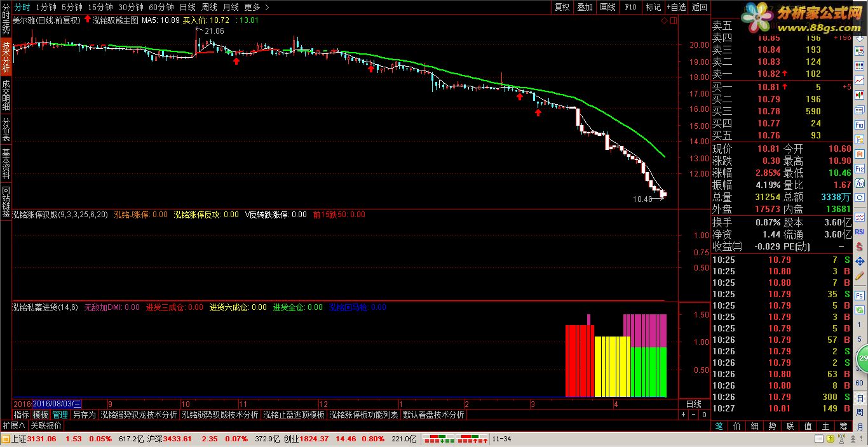Select template 默认看盘技术分析
Image resolution: width=868 pixels, height=447 pixels.
[x=433, y=415]
